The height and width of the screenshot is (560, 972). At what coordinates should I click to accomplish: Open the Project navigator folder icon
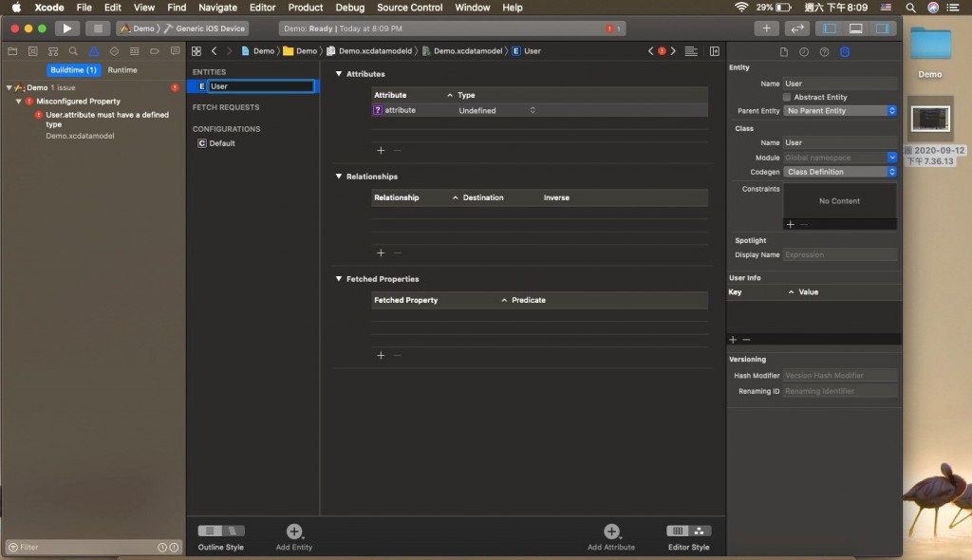(x=12, y=51)
